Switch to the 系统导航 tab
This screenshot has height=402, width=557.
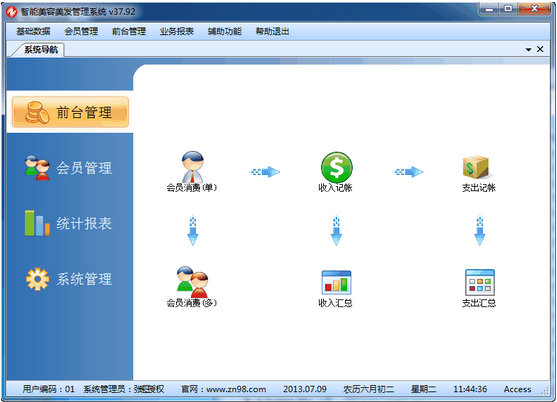coord(41,50)
